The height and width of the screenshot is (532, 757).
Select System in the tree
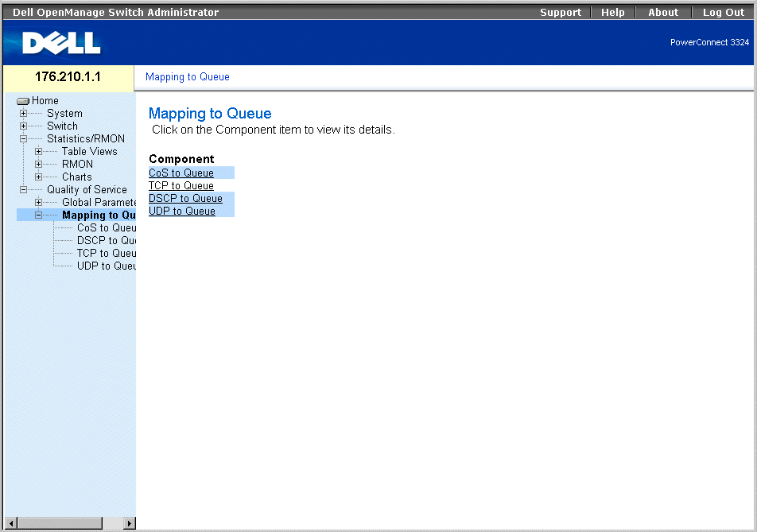coord(64,114)
